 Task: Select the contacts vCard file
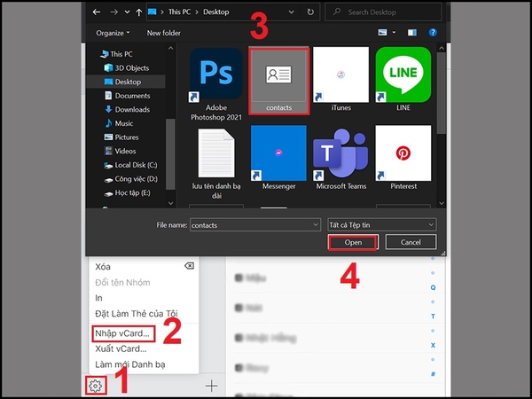coord(279,81)
